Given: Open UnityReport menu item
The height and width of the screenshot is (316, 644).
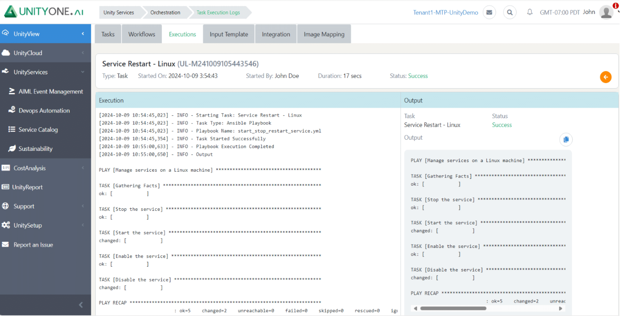Looking at the screenshot, I should (27, 187).
